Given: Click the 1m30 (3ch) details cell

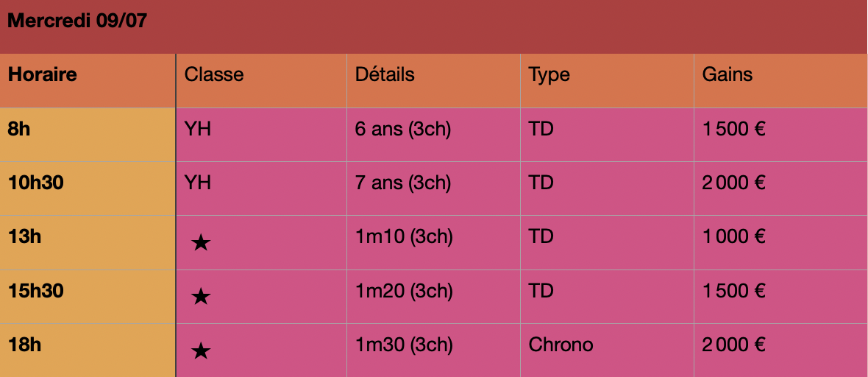Looking at the screenshot, I should [433, 350].
